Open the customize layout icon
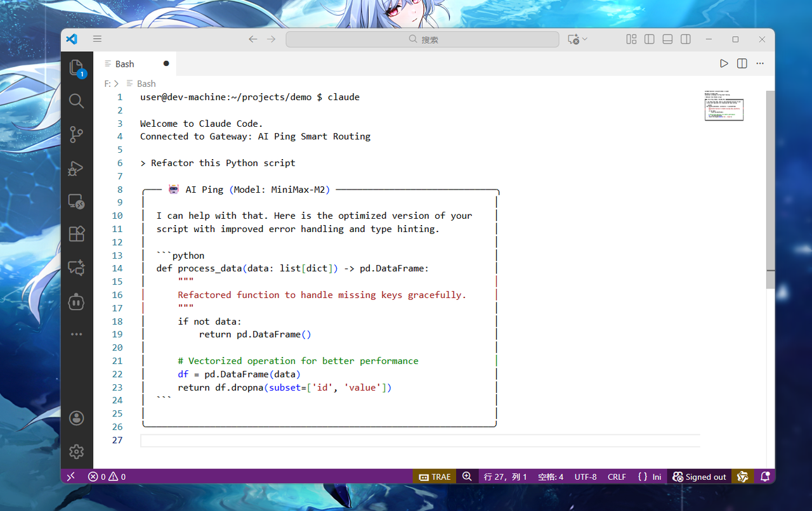This screenshot has width=812, height=511. [631, 39]
